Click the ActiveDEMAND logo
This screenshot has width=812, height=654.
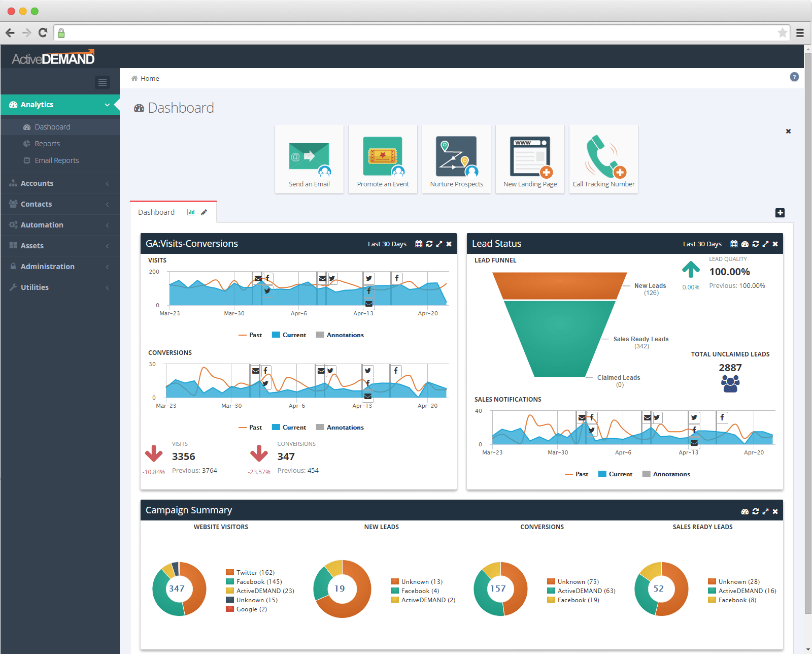point(53,57)
